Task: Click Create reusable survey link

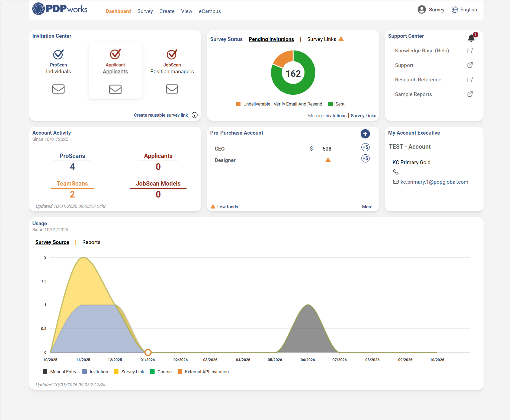Action: [x=161, y=115]
